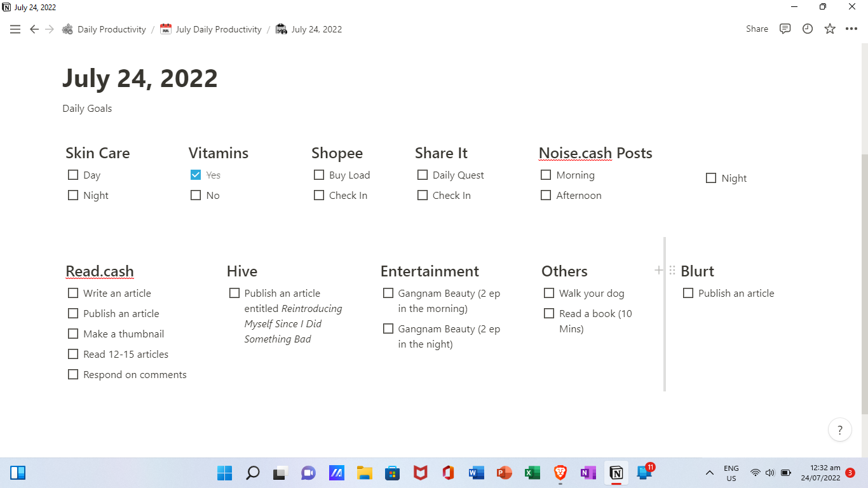The image size is (868, 488).
Task: Open the Daily Productivity breadcrumb
Action: 104,29
